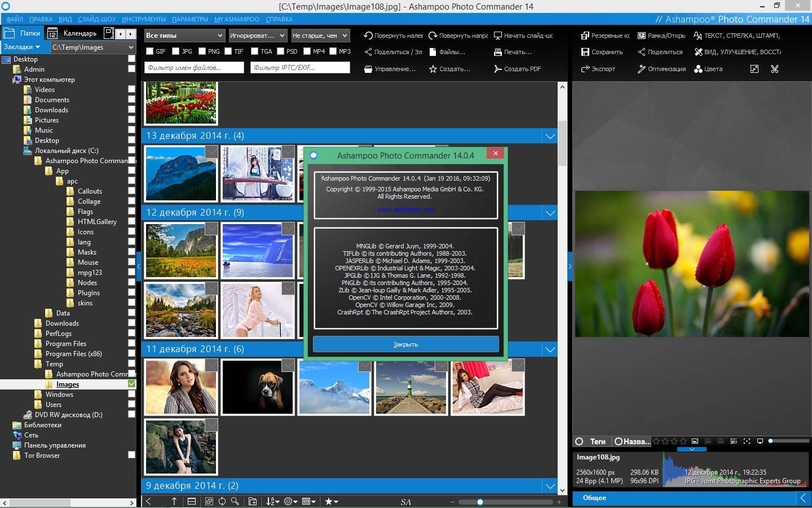This screenshot has width=812, height=508.
Task: Click the new folder icon in bottom toolbar
Action: tap(253, 501)
